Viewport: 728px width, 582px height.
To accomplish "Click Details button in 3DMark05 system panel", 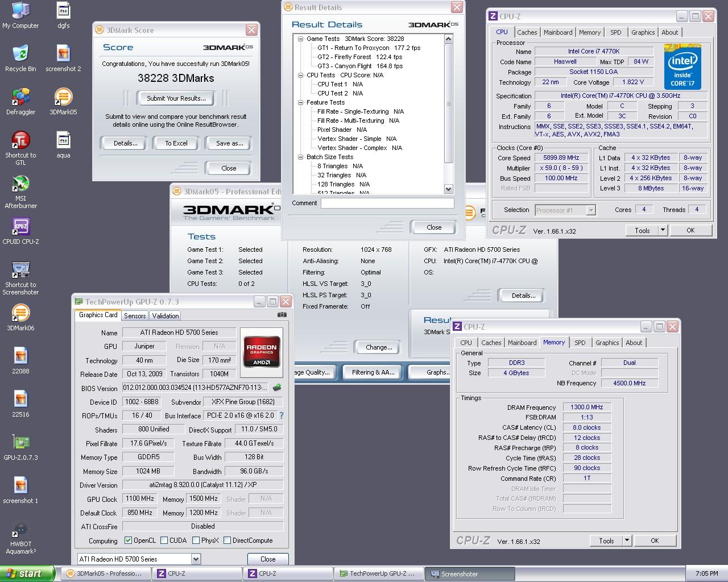I will pos(523,296).
